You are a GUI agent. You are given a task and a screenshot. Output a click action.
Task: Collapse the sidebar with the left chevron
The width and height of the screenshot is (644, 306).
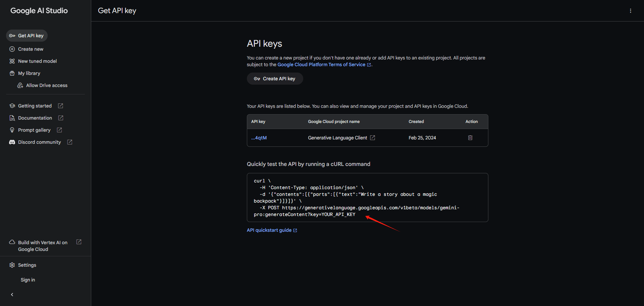tap(12, 295)
